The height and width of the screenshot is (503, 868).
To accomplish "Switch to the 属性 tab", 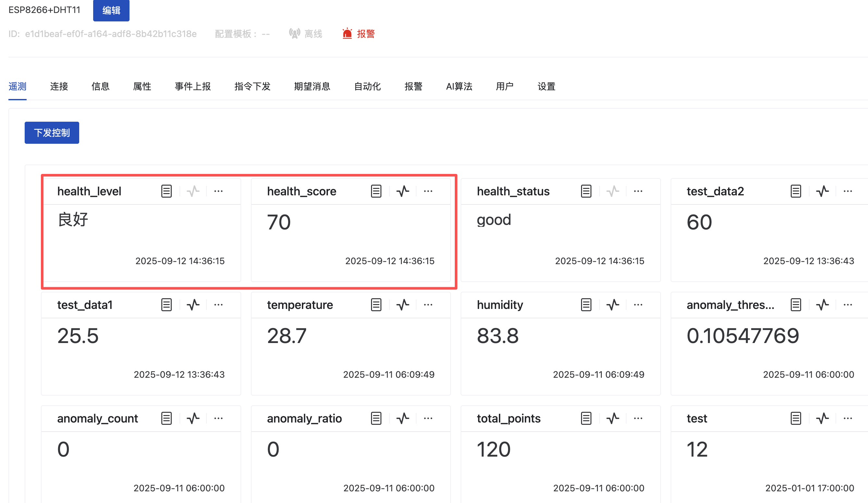I will tap(142, 86).
